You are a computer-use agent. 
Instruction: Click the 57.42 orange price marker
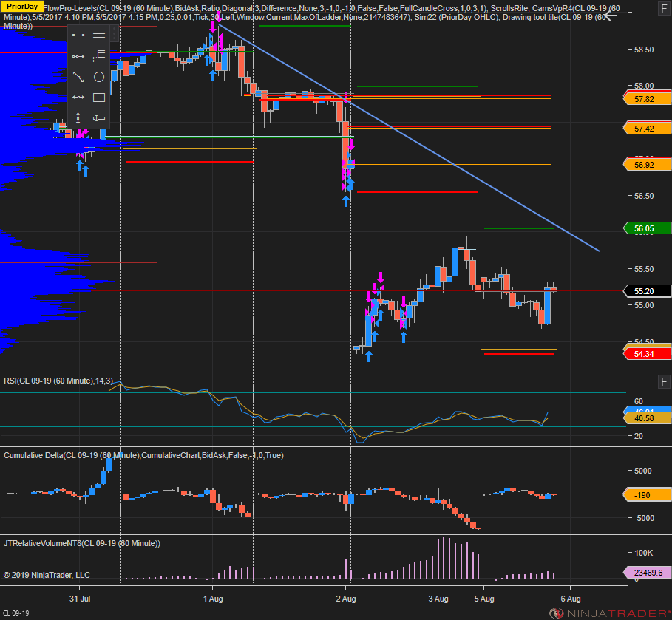click(x=647, y=129)
